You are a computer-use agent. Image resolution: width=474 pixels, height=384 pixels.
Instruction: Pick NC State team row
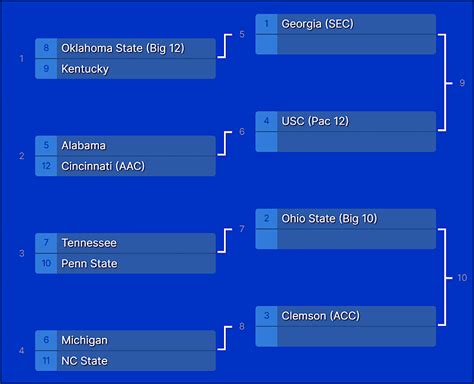click(125, 361)
